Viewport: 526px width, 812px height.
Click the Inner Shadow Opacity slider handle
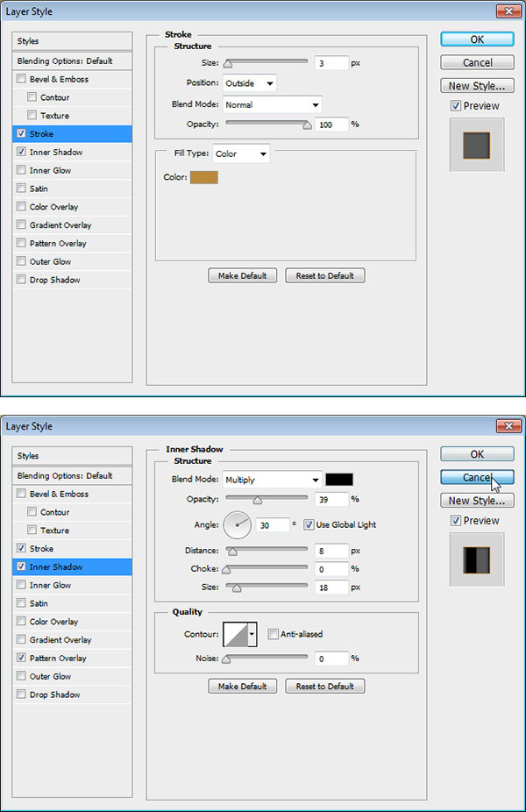pyautogui.click(x=258, y=500)
